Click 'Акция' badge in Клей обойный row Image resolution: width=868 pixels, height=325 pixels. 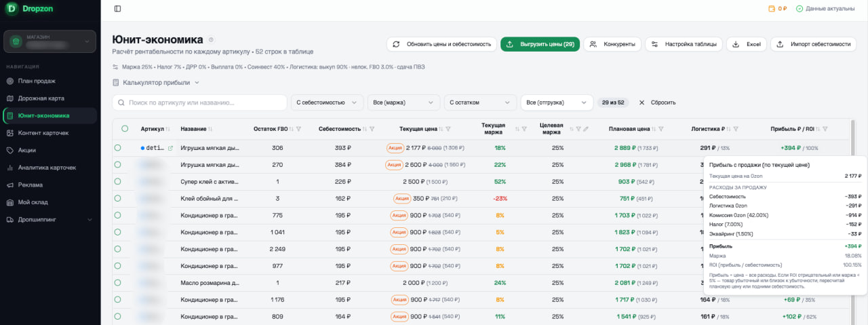[x=402, y=198]
